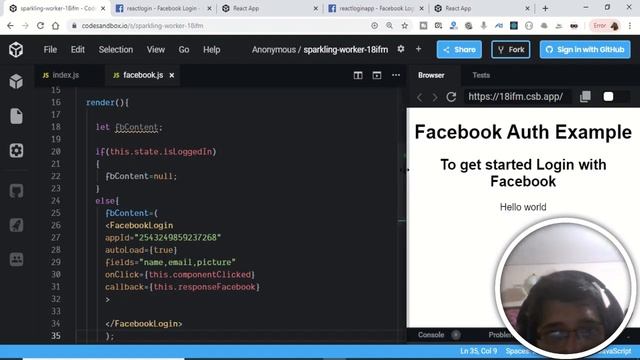Open the File menu
This screenshot has height=360, width=640.
50,49
